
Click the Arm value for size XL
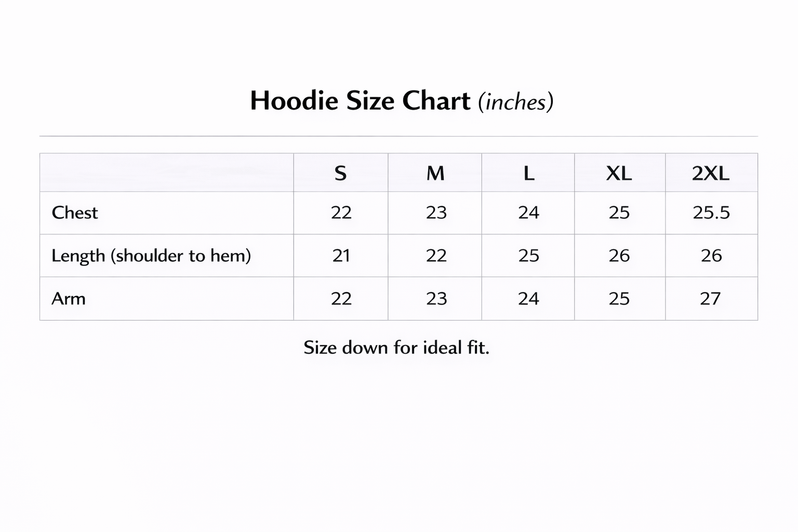619,299
